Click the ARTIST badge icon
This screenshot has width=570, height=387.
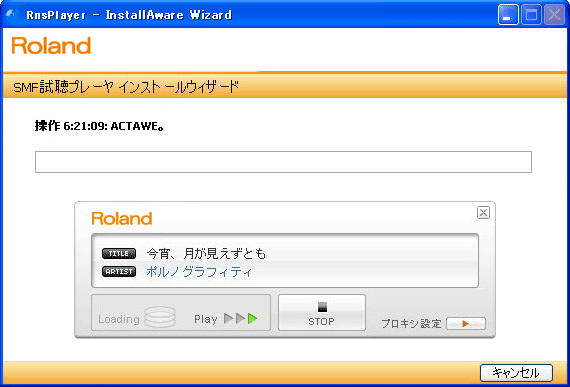(119, 272)
